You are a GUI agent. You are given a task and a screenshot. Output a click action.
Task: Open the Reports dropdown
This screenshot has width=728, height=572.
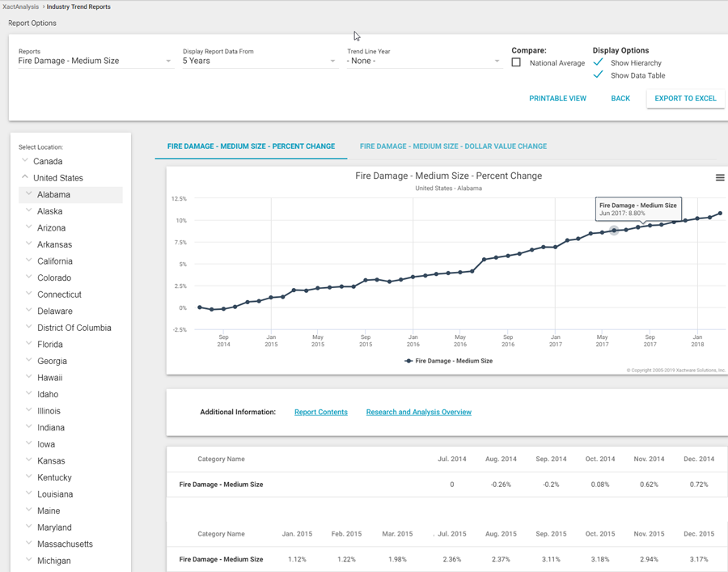pyautogui.click(x=95, y=61)
